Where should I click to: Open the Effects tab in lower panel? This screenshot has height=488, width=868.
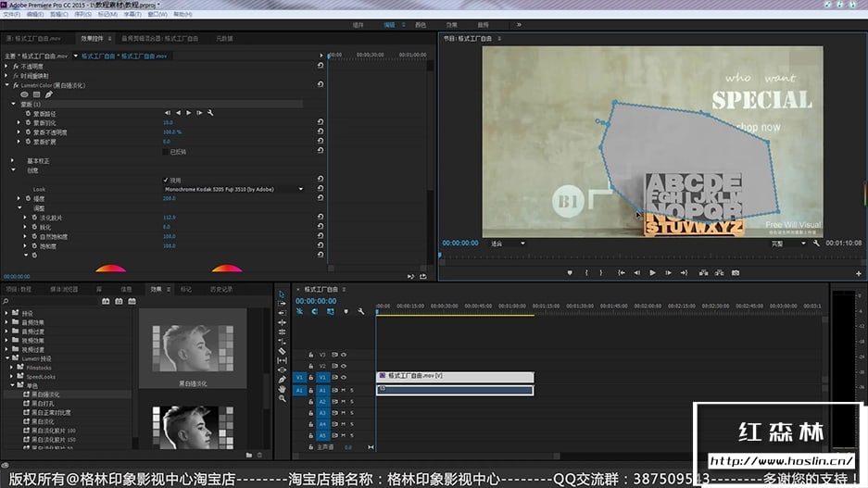pyautogui.click(x=157, y=289)
